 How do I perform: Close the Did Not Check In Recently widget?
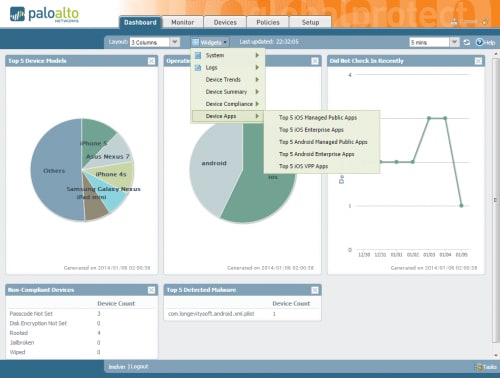[478, 61]
